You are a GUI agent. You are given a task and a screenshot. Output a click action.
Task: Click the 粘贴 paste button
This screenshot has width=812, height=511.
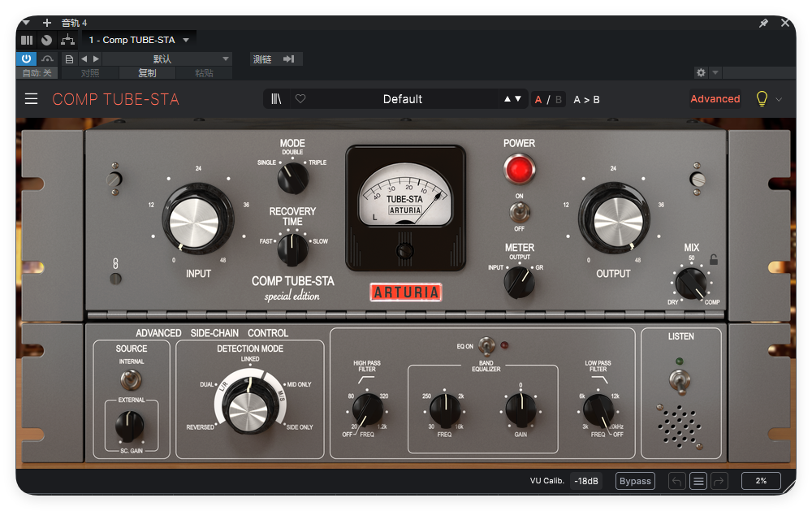coord(204,73)
